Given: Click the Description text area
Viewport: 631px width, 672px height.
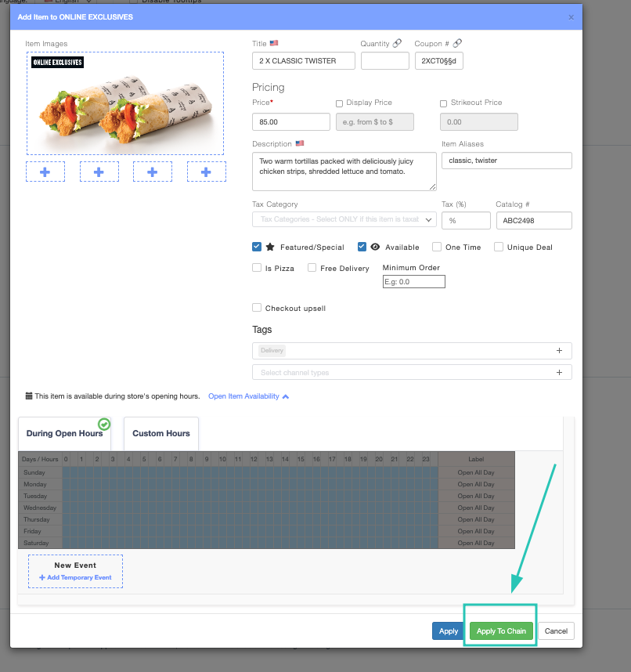Looking at the screenshot, I should 344,172.
